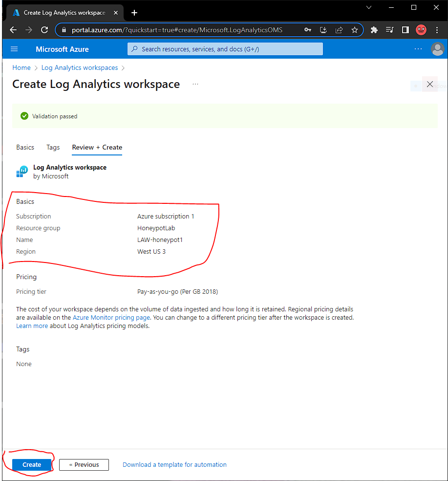Click the West US 3 region value

[151, 251]
